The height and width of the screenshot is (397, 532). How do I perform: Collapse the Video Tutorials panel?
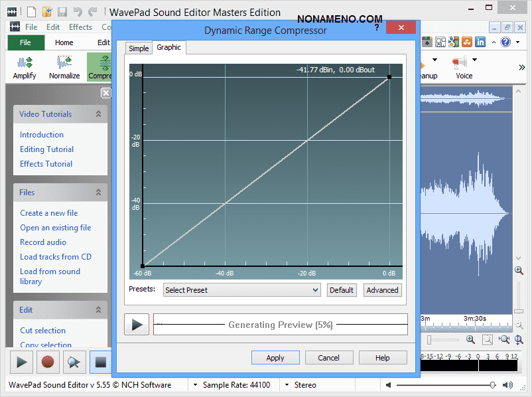point(98,114)
